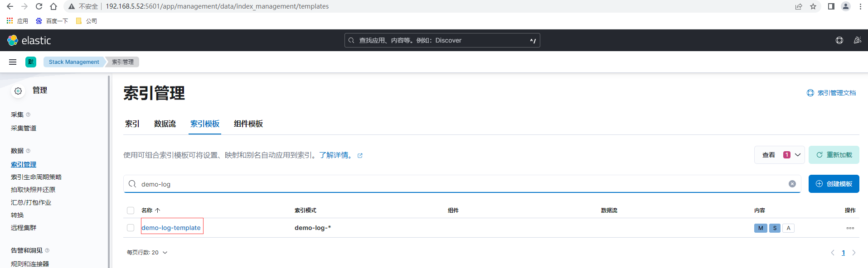Viewport: 868px width, 268px height.
Task: Go to previous page arrow
Action: coord(833,253)
